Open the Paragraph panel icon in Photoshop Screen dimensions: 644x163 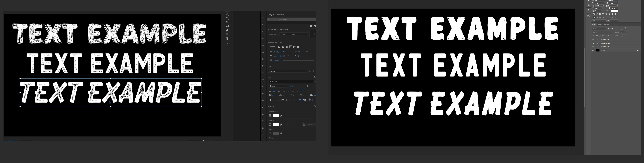[589, 10]
